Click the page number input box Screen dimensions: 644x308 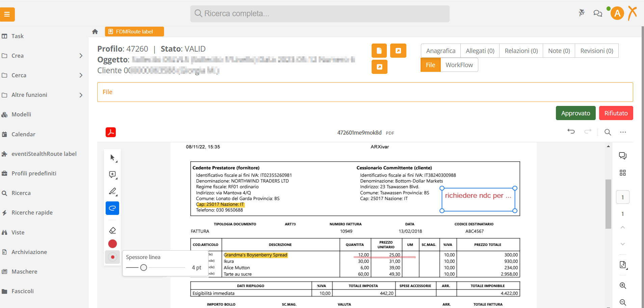click(623, 197)
